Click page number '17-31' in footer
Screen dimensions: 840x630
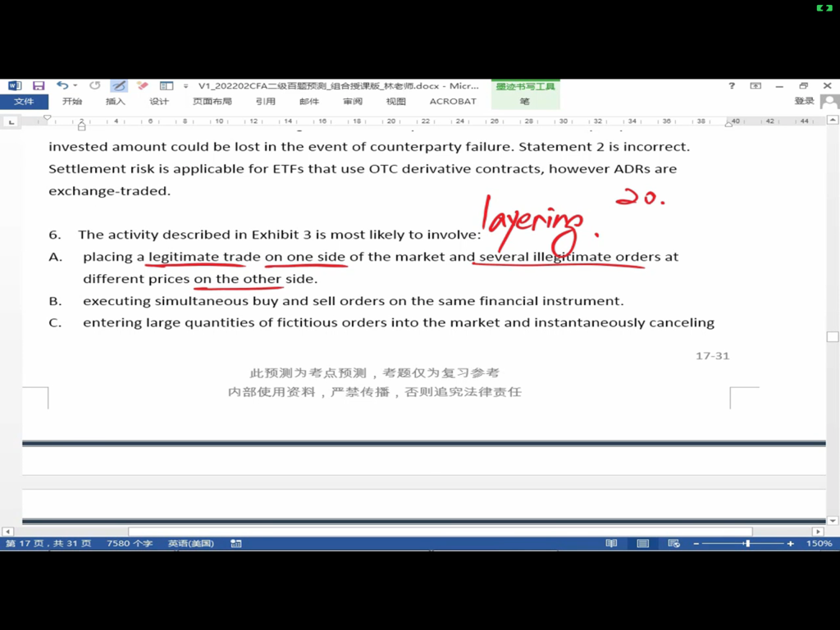click(713, 356)
